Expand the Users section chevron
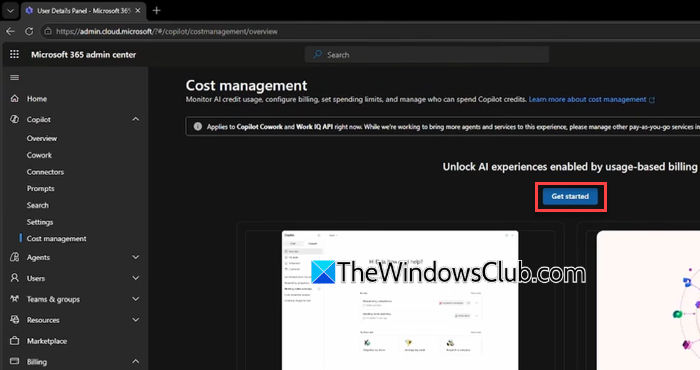700x370 pixels. click(x=136, y=278)
